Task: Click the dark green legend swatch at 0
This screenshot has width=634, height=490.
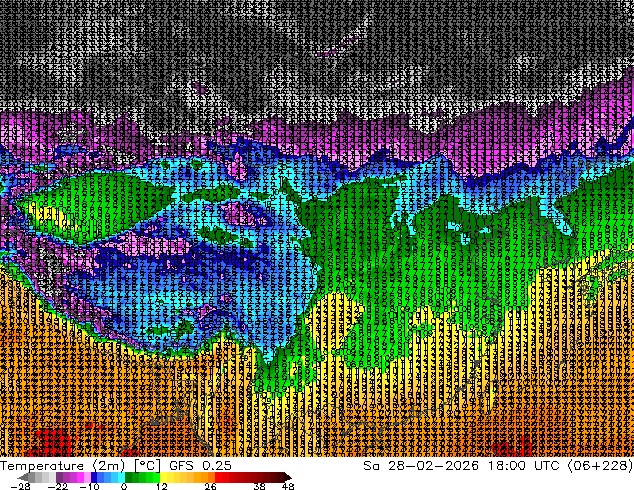Action: click(x=129, y=477)
